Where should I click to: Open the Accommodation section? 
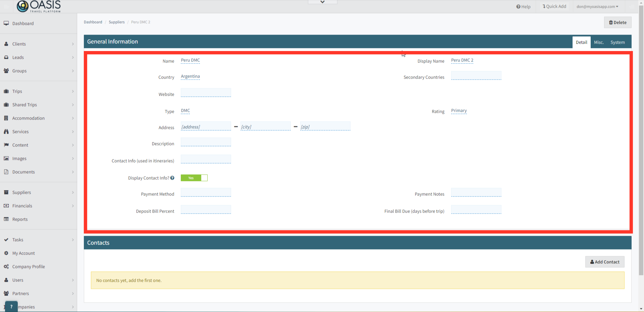28,118
